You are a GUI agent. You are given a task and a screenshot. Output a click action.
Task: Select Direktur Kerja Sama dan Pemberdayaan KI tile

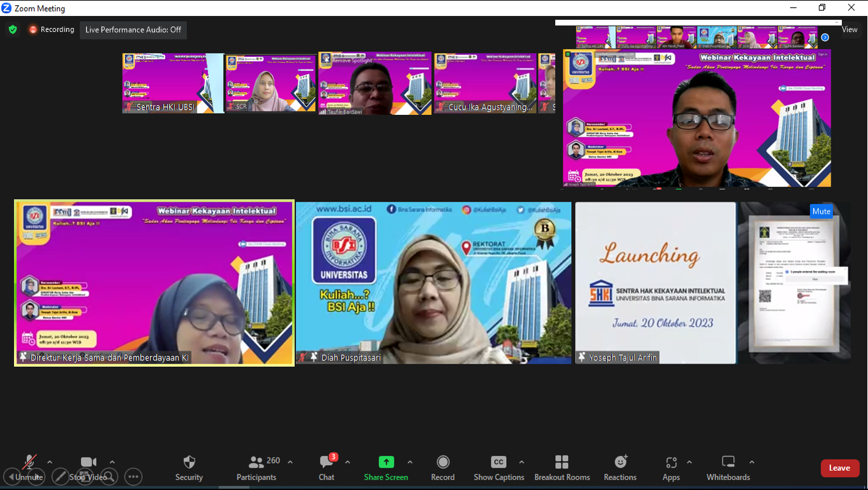tap(154, 283)
